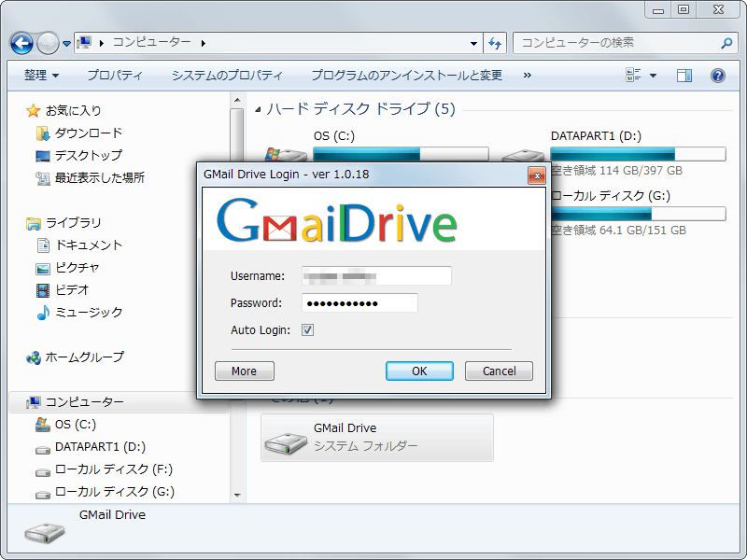The image size is (747, 560).
Task: Click the search magnifier icon
Action: click(726, 43)
